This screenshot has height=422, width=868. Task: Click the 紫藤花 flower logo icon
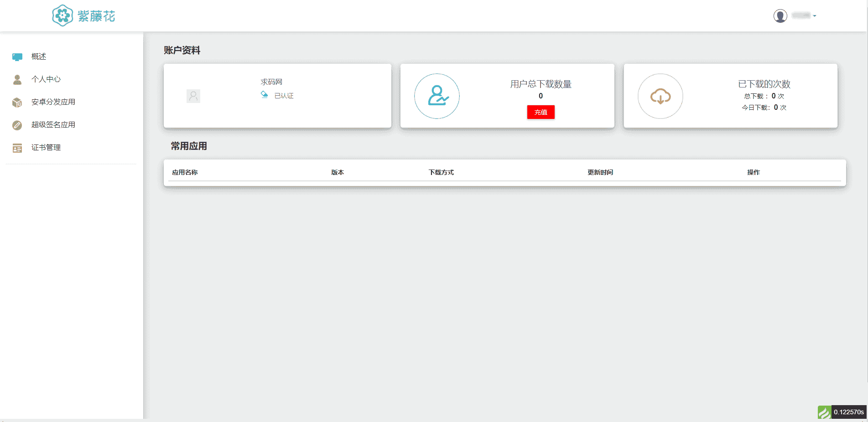pyautogui.click(x=62, y=15)
